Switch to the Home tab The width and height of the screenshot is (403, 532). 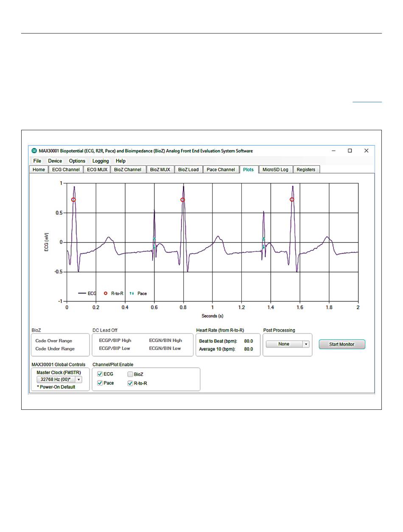click(39, 170)
